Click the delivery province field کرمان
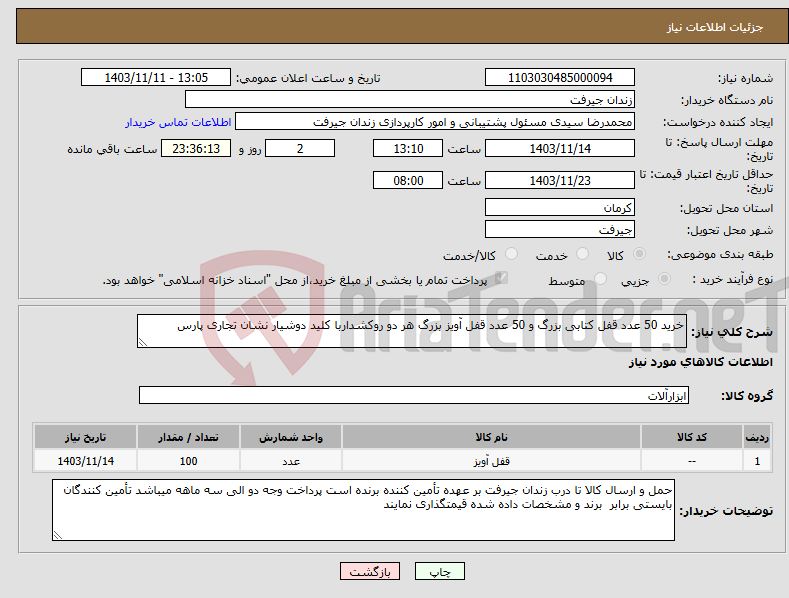The image size is (789, 598). (x=560, y=207)
